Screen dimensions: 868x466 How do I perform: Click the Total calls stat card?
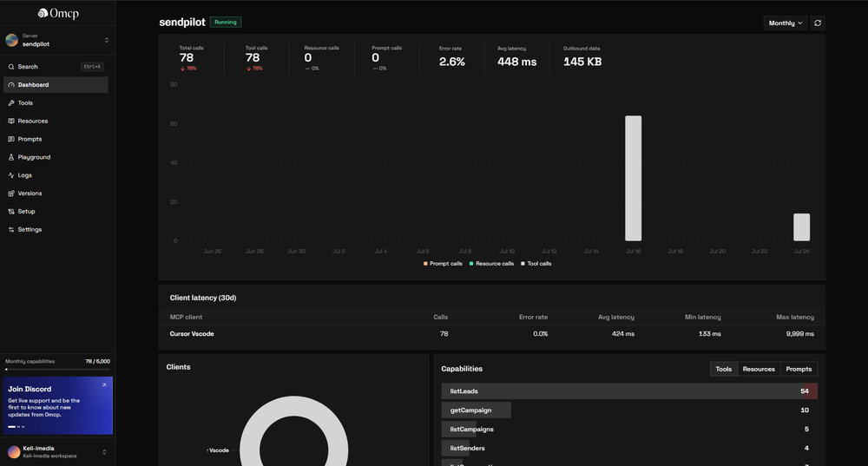point(192,58)
